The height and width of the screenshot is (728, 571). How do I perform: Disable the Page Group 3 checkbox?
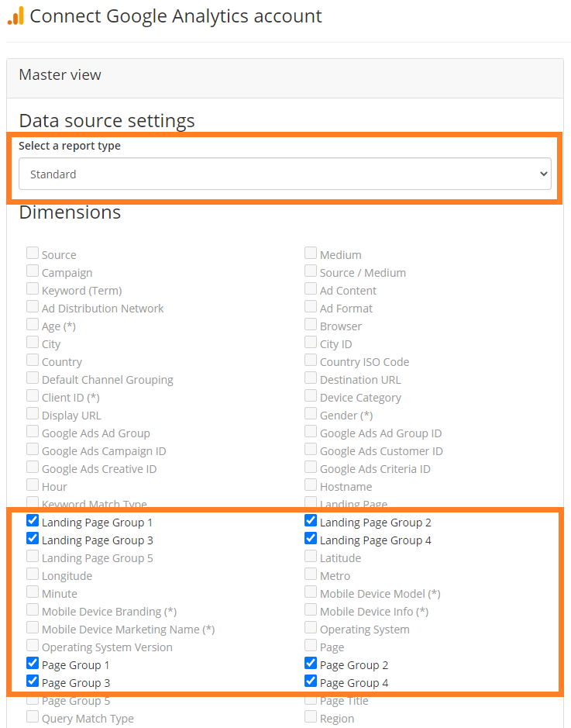click(33, 681)
